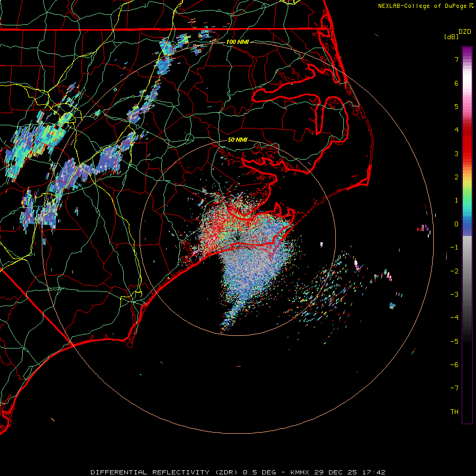Click the 5 value on color scale
Viewport: 476px width, 476px height.
click(456, 106)
